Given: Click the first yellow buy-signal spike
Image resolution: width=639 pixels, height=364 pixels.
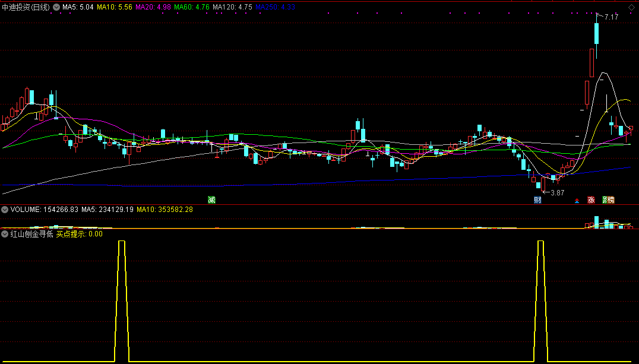Looking at the screenshot, I should pyautogui.click(x=121, y=301).
